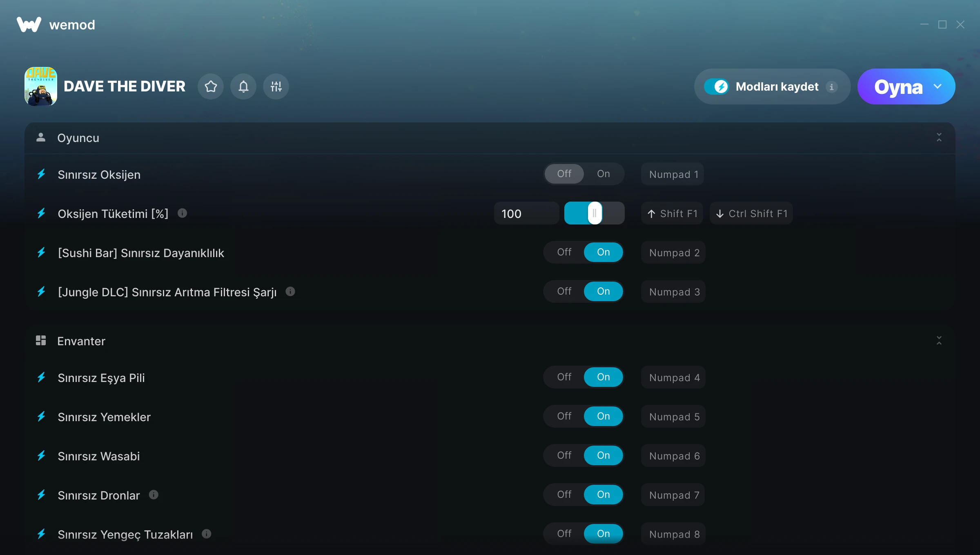Turn off Sınırsız Dronlar
The height and width of the screenshot is (555, 980).
564,495
